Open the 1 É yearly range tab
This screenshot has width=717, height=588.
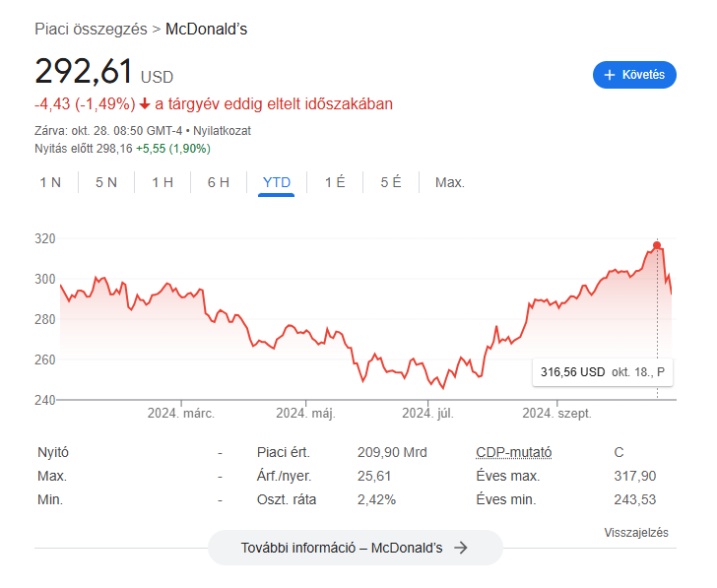(x=335, y=182)
